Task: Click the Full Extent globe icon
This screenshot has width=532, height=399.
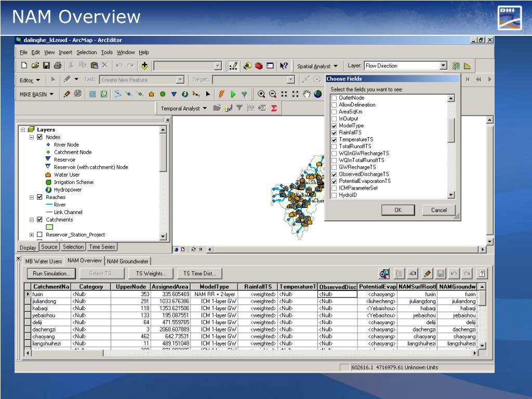Action: point(317,94)
